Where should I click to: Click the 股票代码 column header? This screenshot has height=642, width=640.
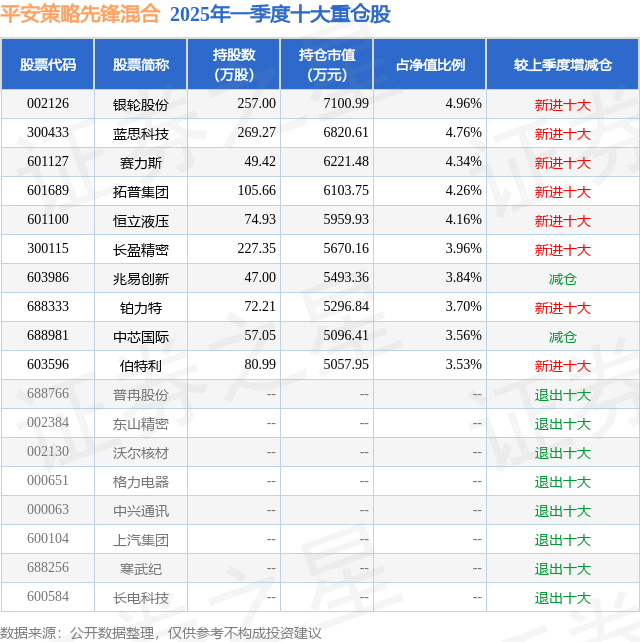coord(48,65)
